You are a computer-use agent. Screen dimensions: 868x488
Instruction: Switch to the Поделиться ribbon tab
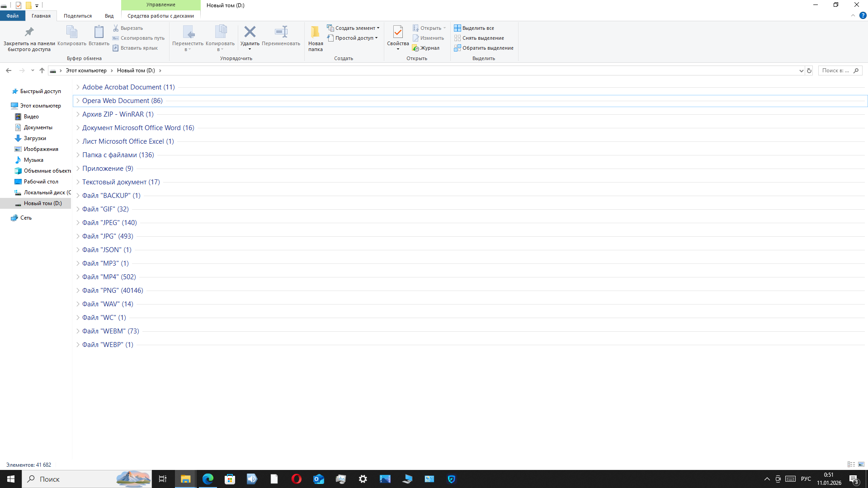(77, 16)
